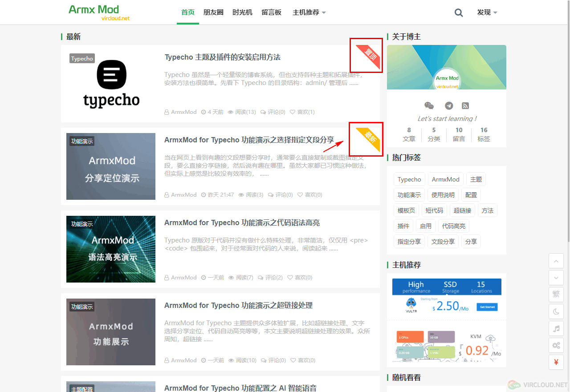This screenshot has height=392, width=570.
Task: Click the 5 分类 counter in author card
Action: pyautogui.click(x=434, y=134)
